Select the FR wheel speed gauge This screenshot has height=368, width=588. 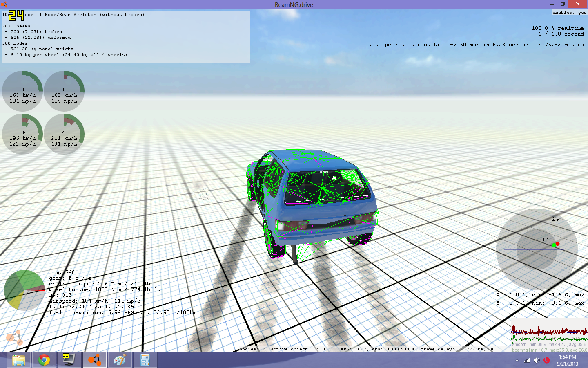22,134
